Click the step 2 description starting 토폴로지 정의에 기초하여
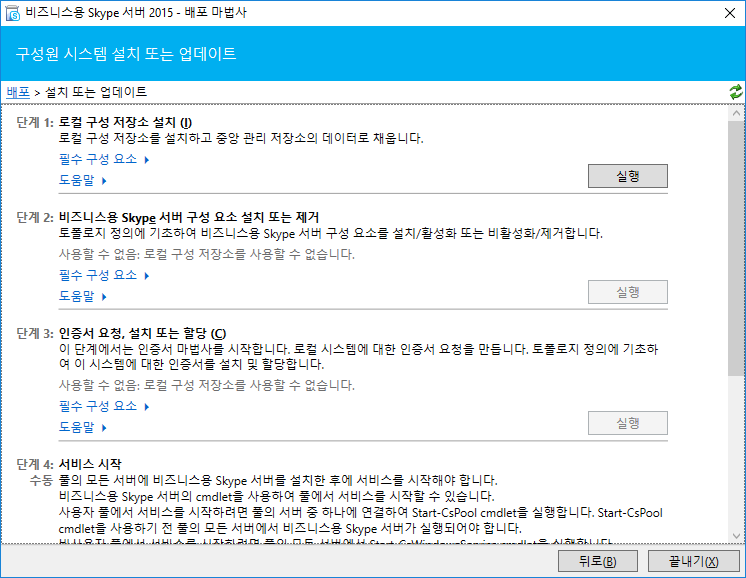746x578 pixels. (x=331, y=234)
